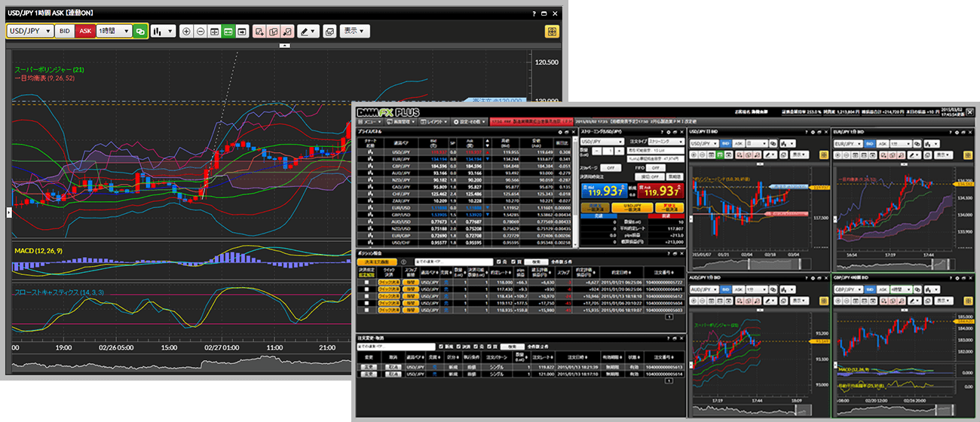
Task: Click the order filter currency pair input field
Action: 397,347
